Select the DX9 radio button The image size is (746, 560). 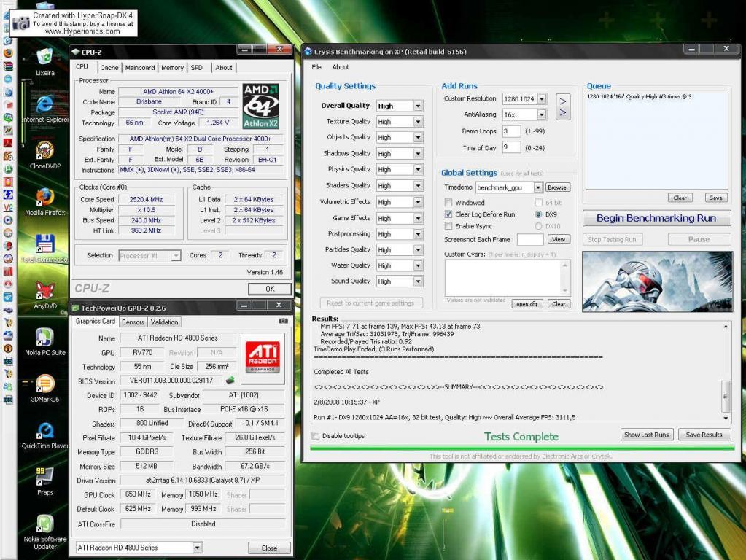point(538,214)
